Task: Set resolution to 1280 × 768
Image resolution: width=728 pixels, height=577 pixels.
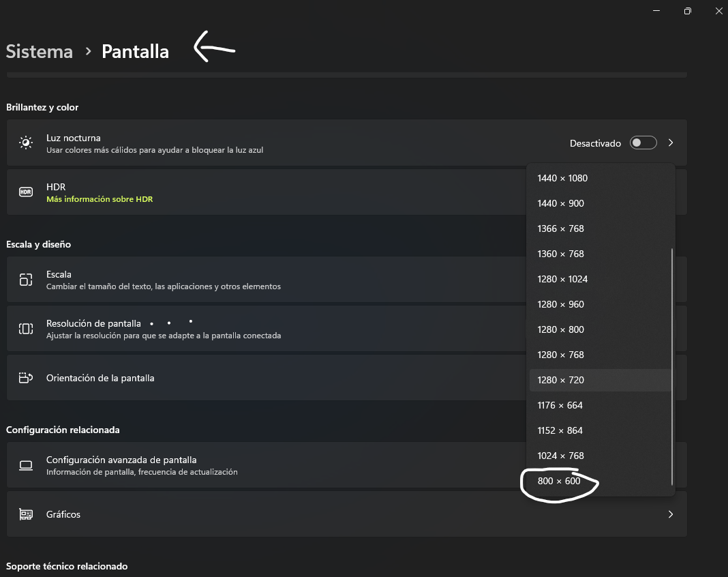Action: pyautogui.click(x=599, y=355)
